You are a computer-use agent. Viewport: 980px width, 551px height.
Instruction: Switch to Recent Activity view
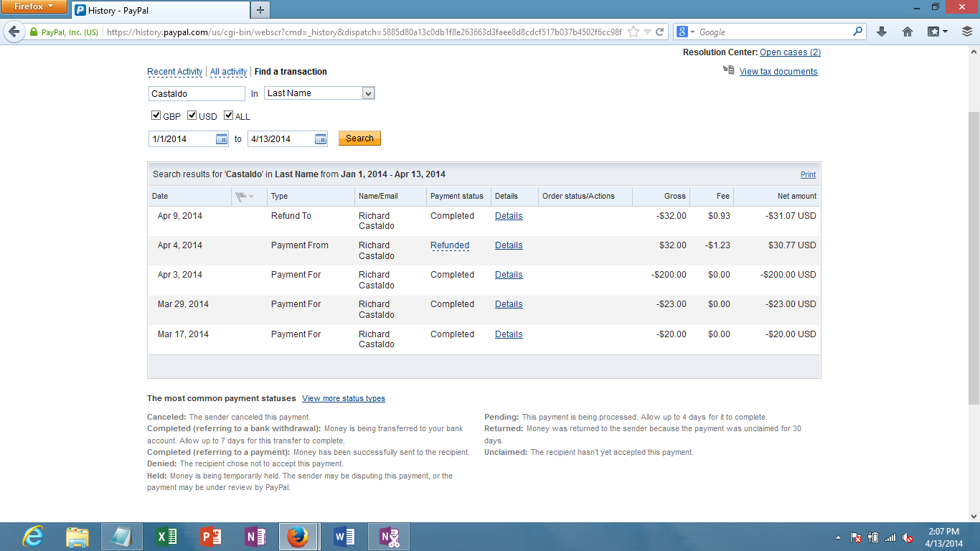point(175,72)
